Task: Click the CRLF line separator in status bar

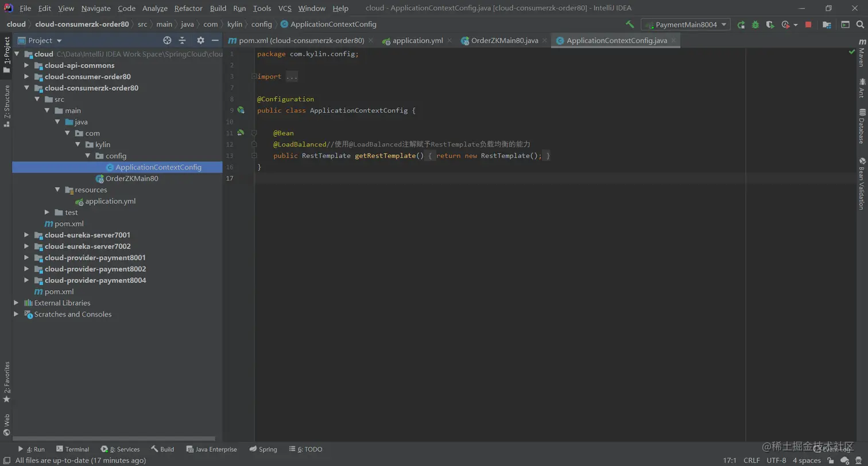Action: (x=751, y=460)
